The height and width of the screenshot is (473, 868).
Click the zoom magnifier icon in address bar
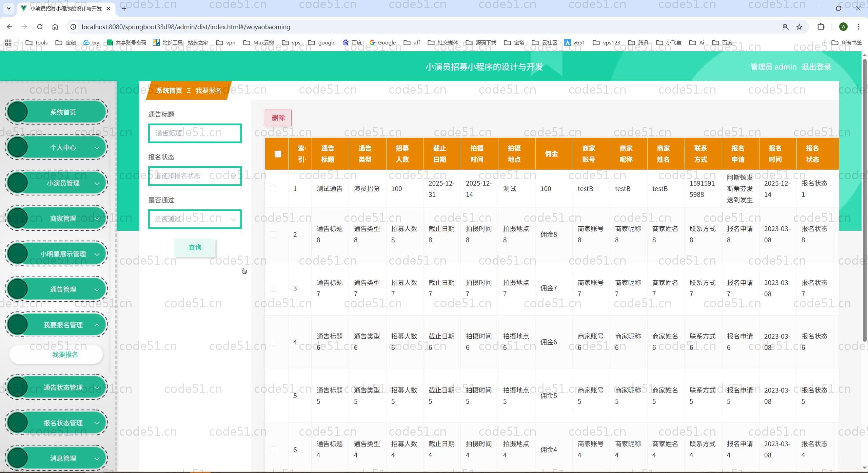click(785, 27)
